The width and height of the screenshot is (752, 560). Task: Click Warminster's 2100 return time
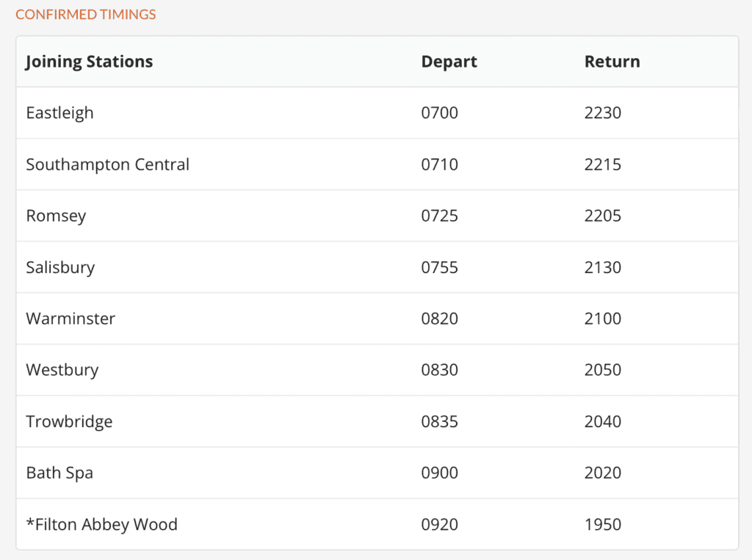click(x=602, y=319)
